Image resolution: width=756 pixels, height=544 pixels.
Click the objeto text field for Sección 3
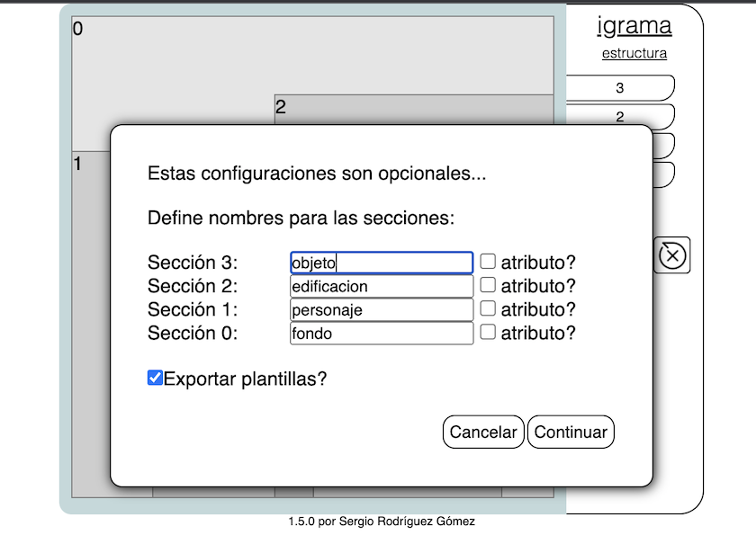pos(381,262)
